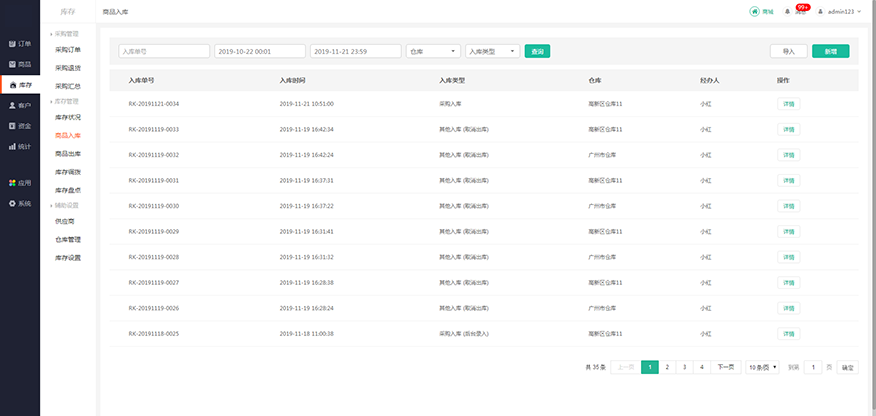The image size is (876, 416).
Task: Expand the 仓库 warehouse dropdown filter
Action: [434, 51]
